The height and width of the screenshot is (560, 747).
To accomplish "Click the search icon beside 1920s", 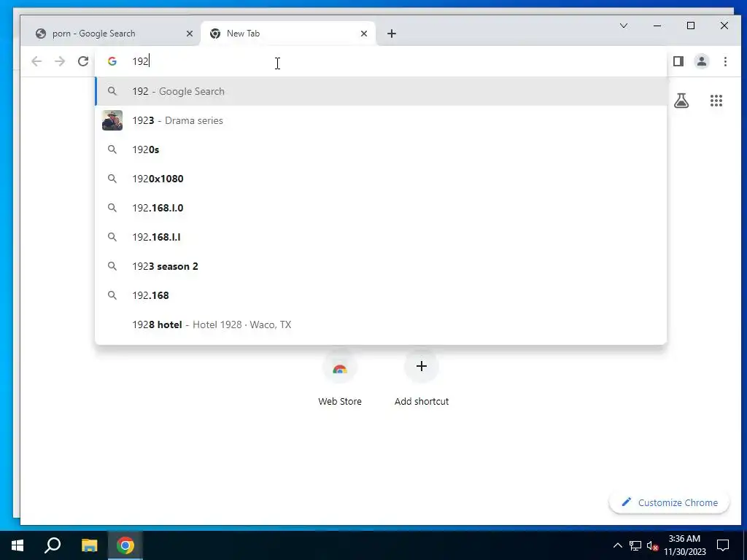I will pyautogui.click(x=112, y=149).
